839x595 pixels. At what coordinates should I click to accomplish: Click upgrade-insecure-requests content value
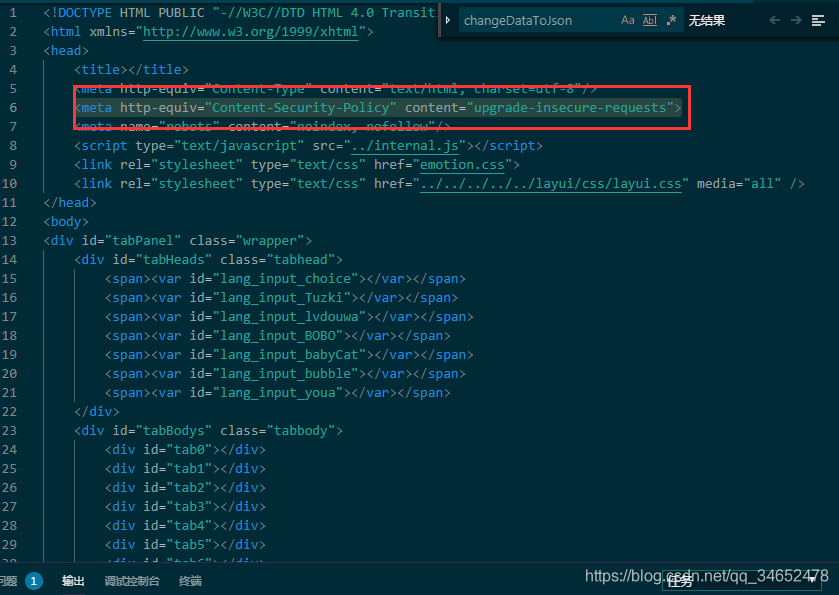[x=570, y=108]
